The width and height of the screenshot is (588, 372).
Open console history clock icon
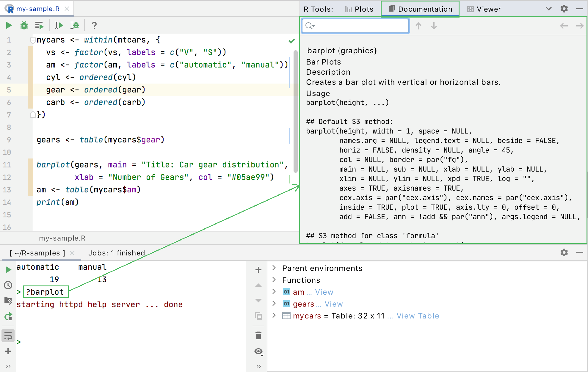tap(8, 285)
